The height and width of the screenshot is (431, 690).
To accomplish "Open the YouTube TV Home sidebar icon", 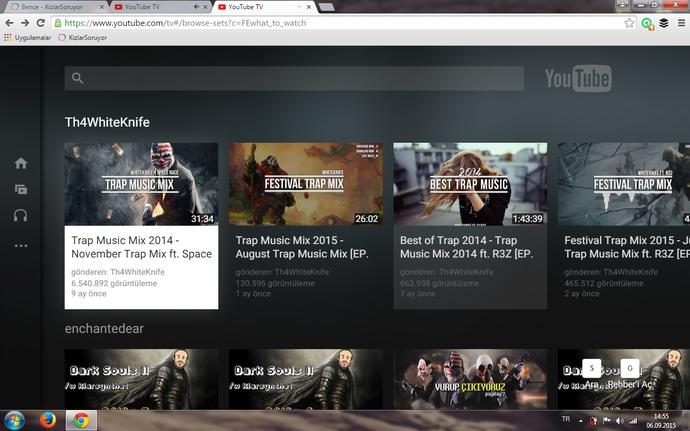I will (x=21, y=163).
